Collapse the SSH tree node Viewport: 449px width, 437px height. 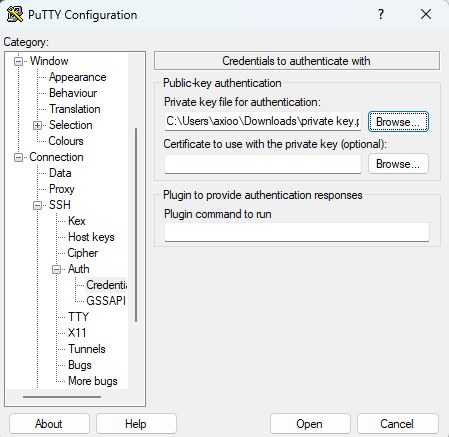[x=38, y=205]
